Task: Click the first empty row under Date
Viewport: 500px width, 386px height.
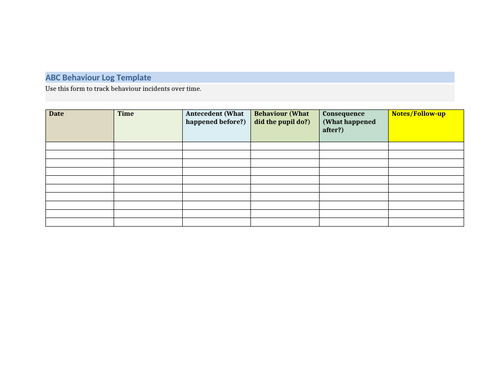Action: [x=80, y=146]
